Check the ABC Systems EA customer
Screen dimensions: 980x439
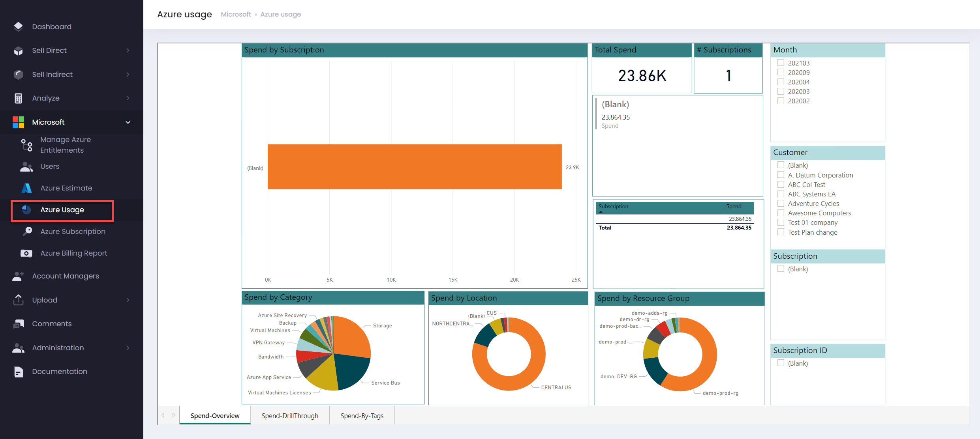pos(781,194)
